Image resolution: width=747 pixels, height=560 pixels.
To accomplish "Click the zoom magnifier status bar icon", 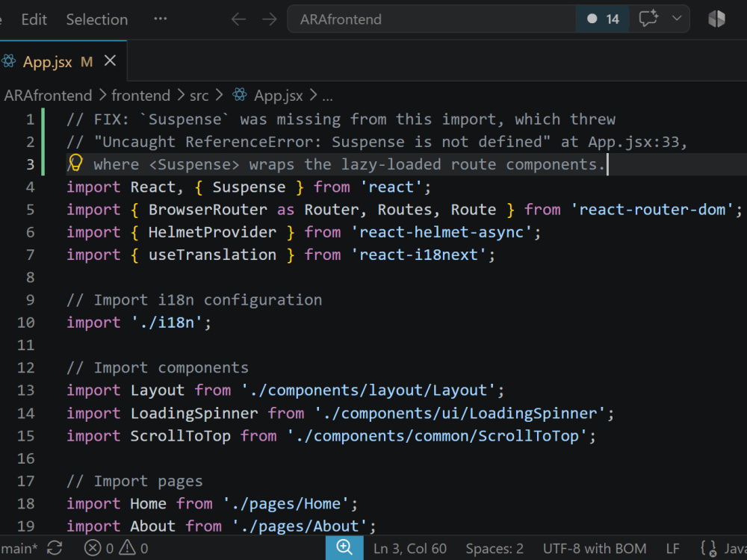I will [x=344, y=547].
